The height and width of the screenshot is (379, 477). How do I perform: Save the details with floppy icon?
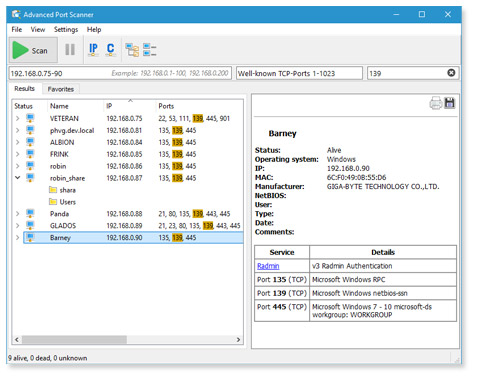(x=450, y=103)
